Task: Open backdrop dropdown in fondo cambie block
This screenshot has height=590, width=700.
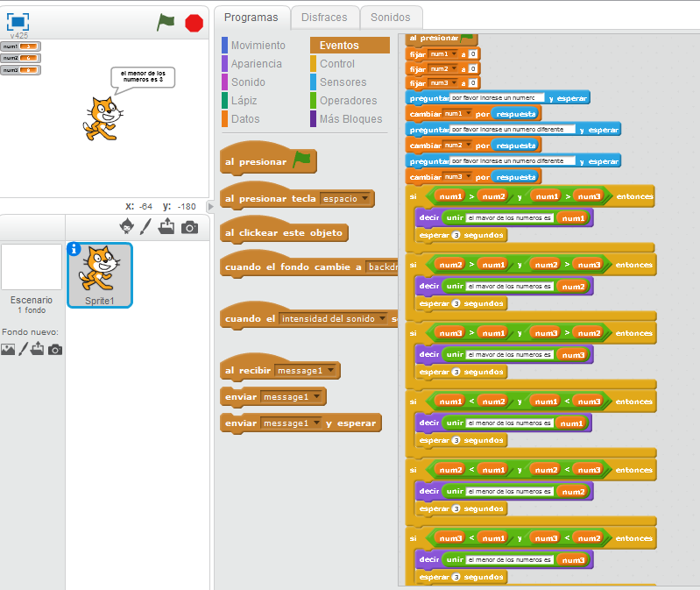Action: point(382,267)
